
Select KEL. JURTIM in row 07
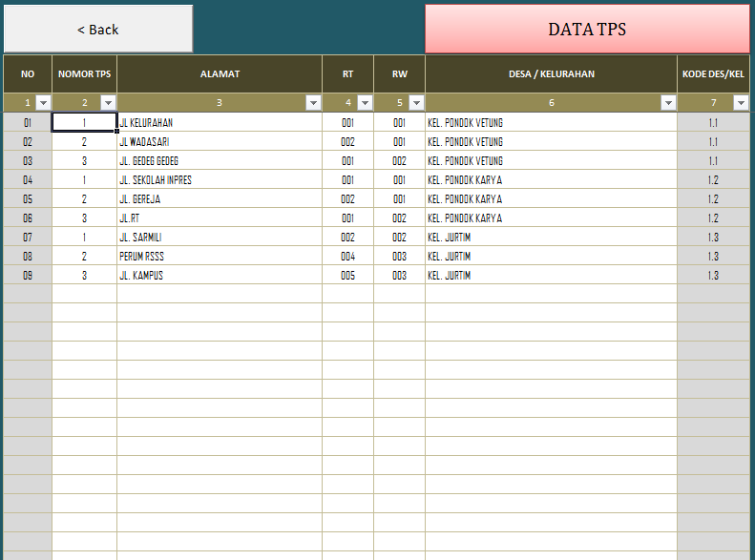pos(552,238)
